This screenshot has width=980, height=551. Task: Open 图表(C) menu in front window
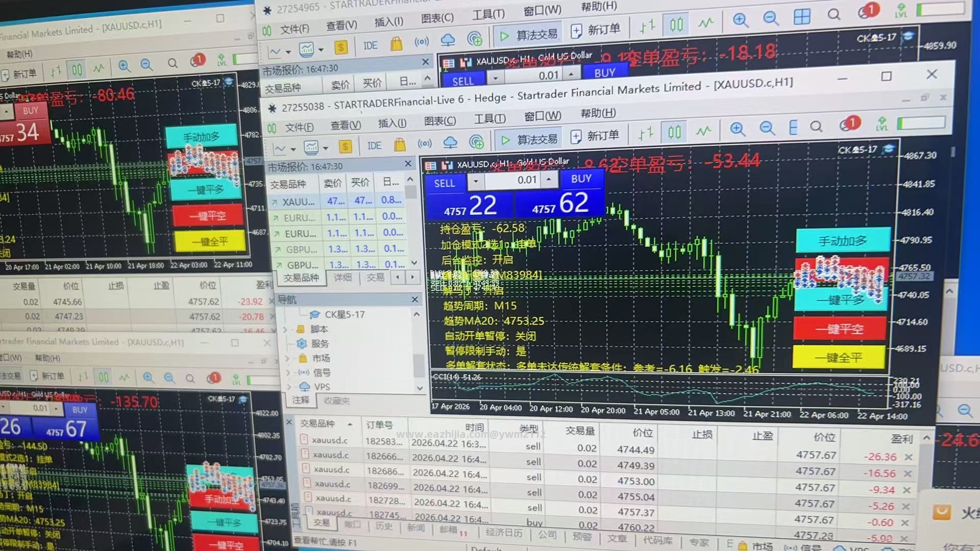click(x=439, y=121)
